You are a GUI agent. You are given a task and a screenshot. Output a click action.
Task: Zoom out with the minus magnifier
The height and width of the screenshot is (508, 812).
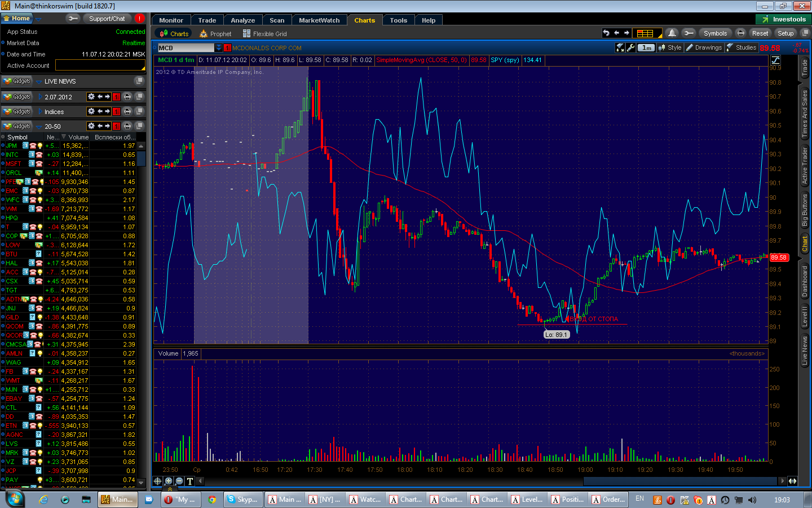pyautogui.click(x=179, y=481)
